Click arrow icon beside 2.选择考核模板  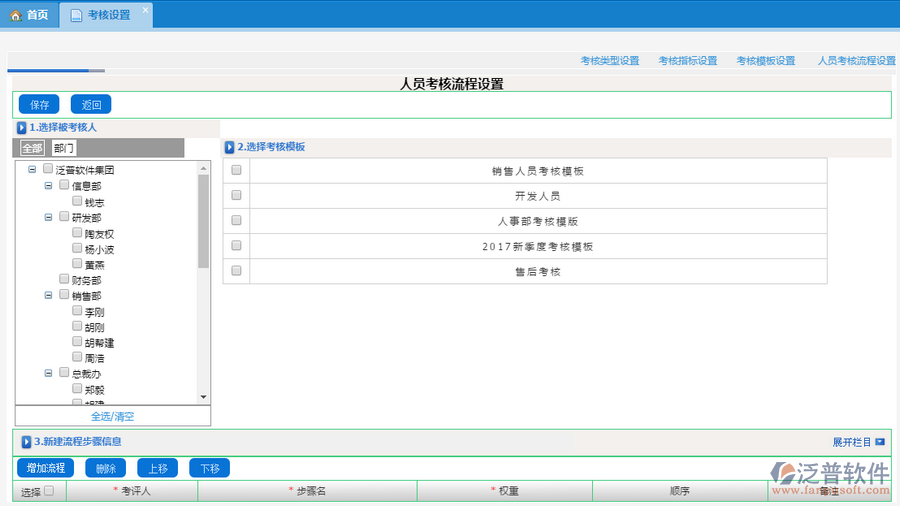tap(229, 147)
